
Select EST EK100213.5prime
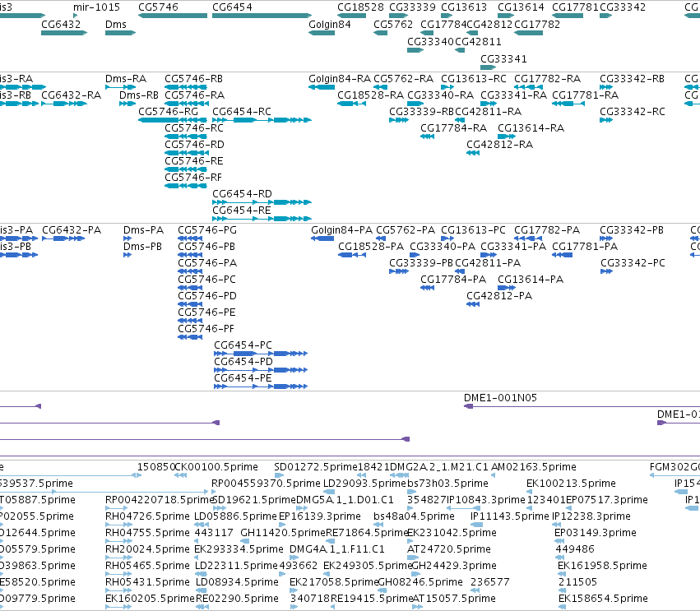(571, 484)
